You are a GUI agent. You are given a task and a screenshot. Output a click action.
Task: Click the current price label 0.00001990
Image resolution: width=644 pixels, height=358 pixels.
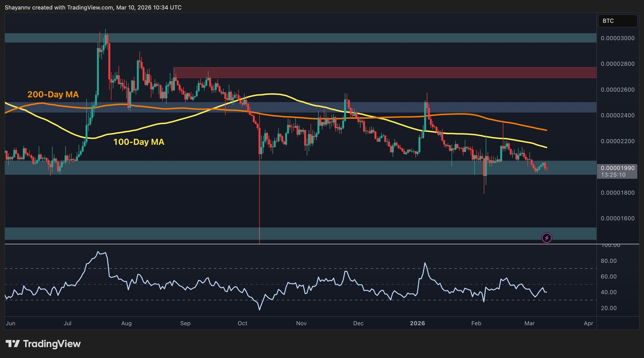(x=617, y=168)
